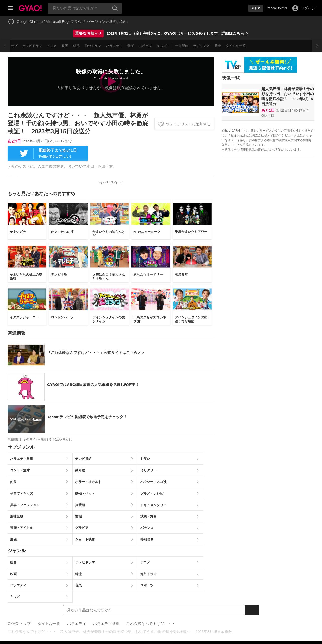Open お笑い subgenre row
Screen dimensions: 322x644
(171, 459)
